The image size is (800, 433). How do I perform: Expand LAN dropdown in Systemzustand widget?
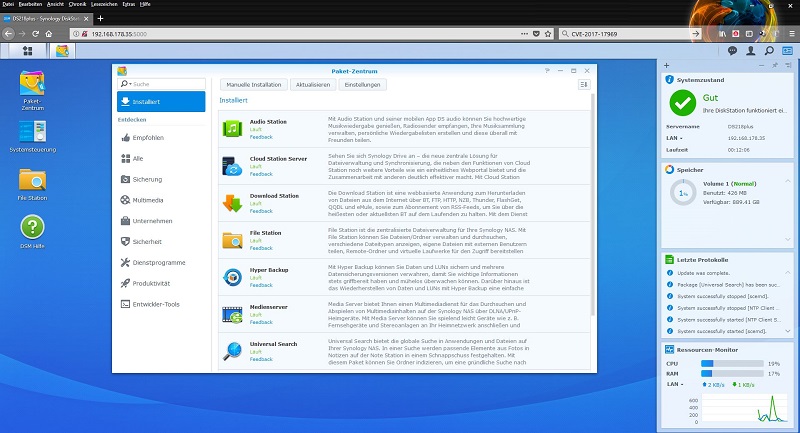click(681, 138)
